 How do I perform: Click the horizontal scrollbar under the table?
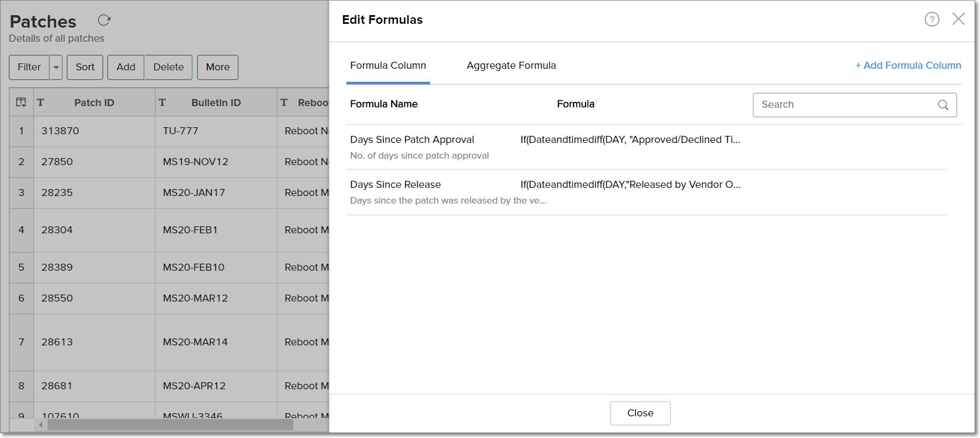coord(170,425)
